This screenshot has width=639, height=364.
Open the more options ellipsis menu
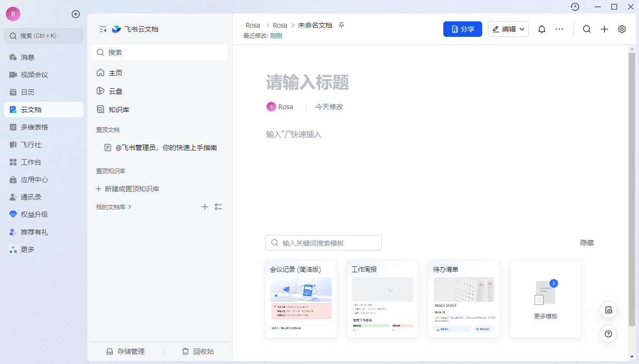[x=559, y=29]
